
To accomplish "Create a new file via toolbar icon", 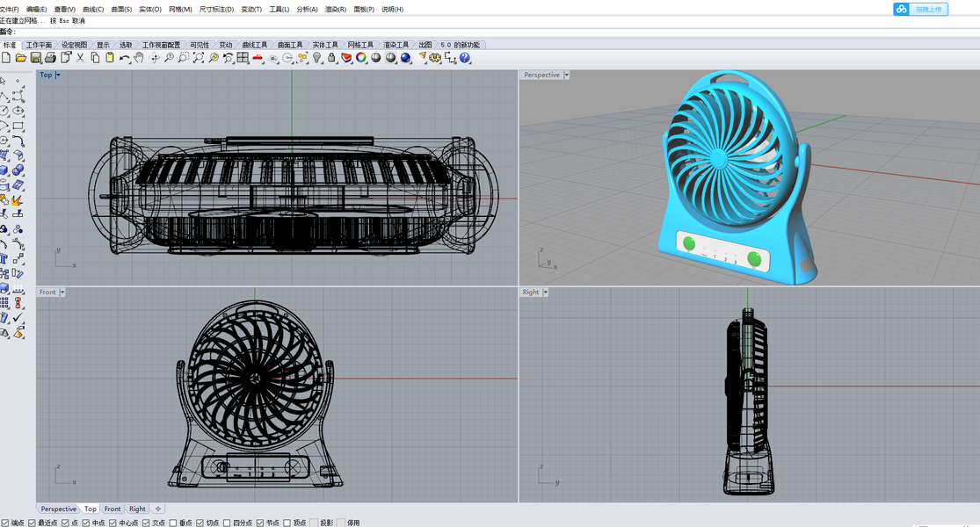I will point(6,57).
